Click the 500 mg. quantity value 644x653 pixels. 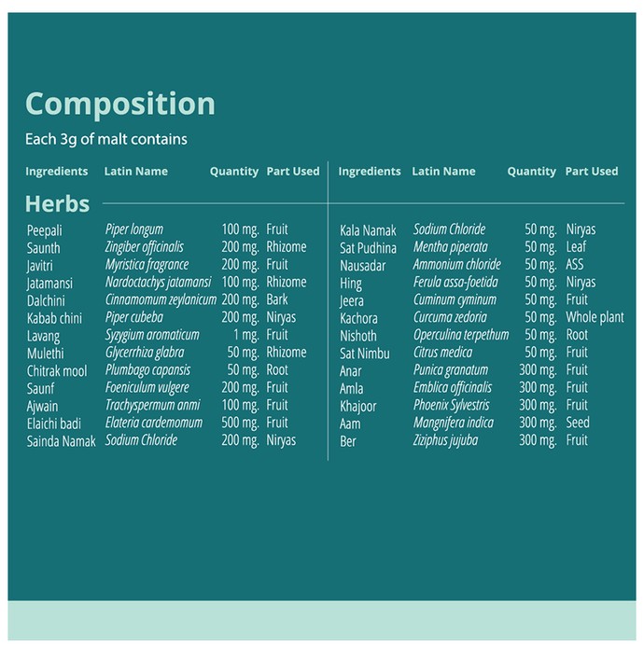(240, 424)
